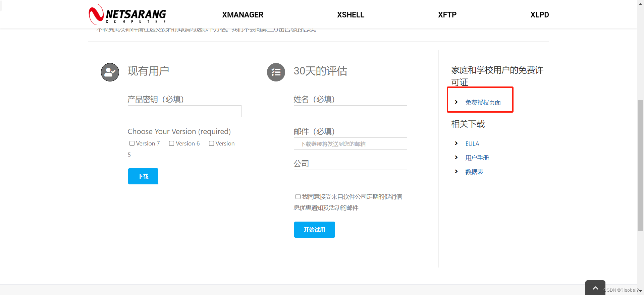Click the 30天的评估 heading
Screen dimensions: 644x295
[320, 71]
